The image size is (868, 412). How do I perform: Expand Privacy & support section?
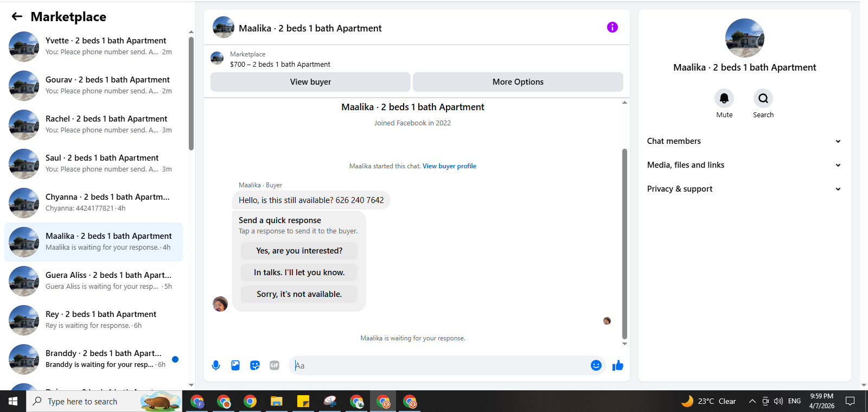(x=744, y=189)
